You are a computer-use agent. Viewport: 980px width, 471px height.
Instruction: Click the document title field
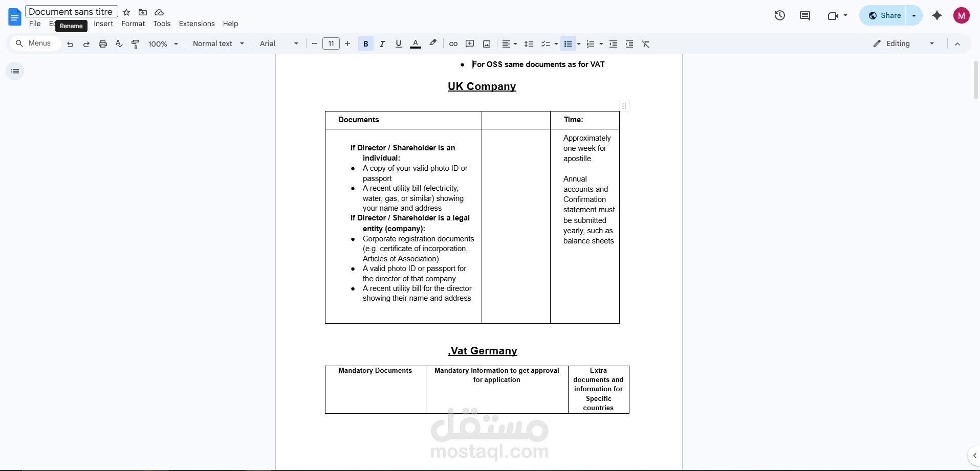pyautogui.click(x=71, y=11)
